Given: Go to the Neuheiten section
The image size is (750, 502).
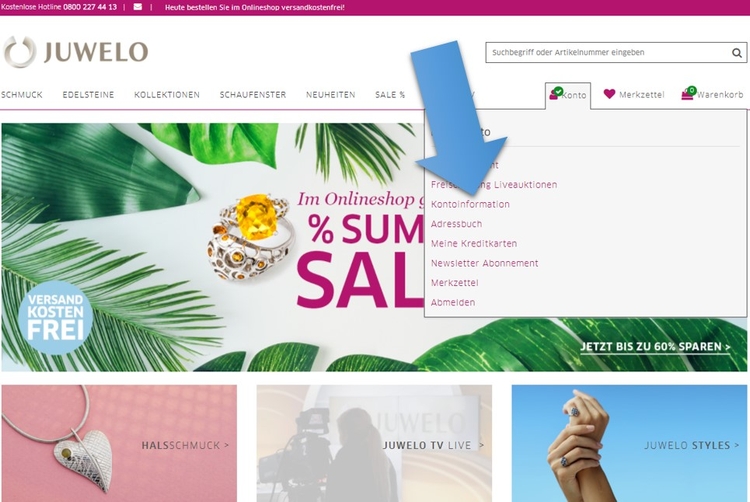Looking at the screenshot, I should [331, 95].
